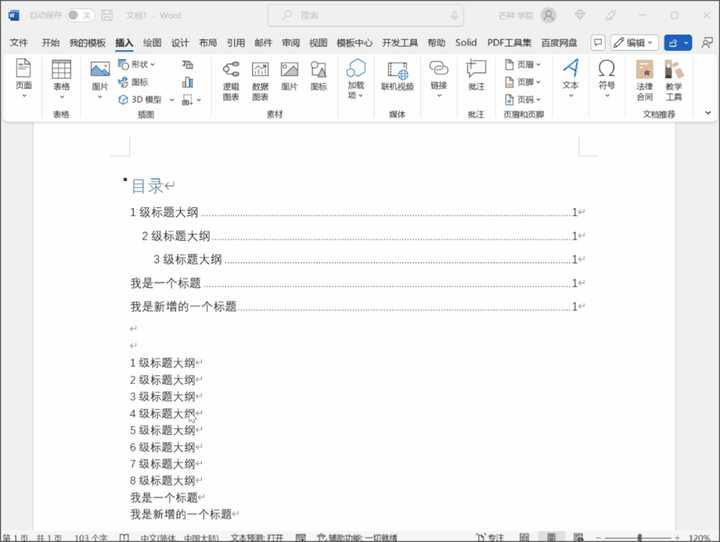
Task: Insert a 批注 (Comment)
Action: (476, 75)
